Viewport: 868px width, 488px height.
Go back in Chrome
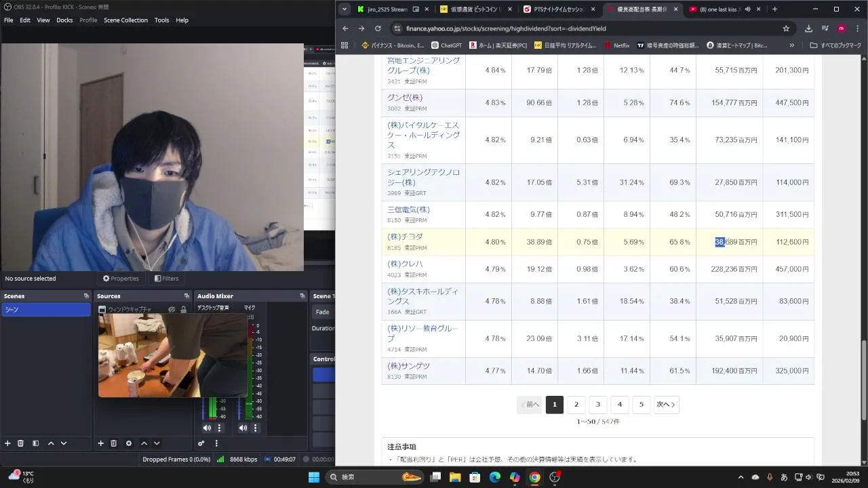click(345, 28)
